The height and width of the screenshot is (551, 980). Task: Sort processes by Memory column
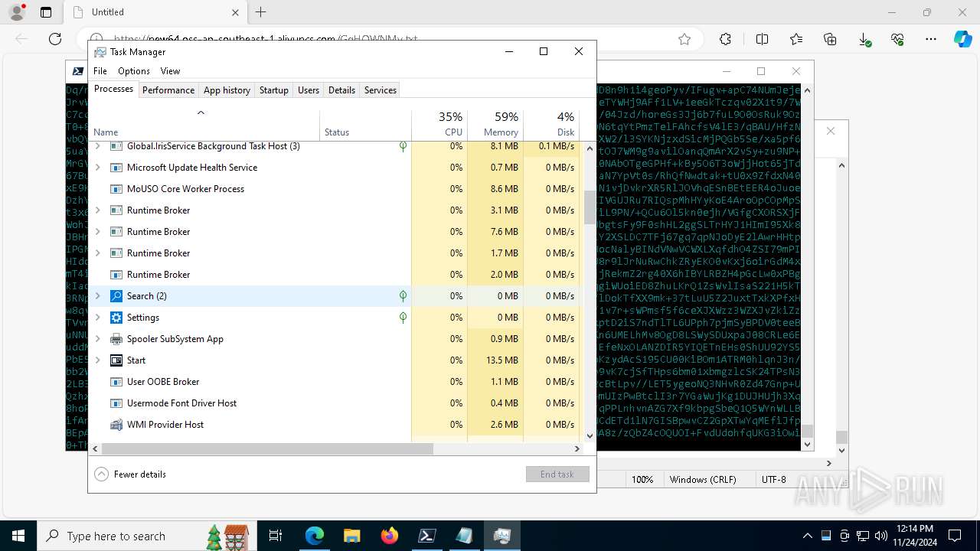click(x=495, y=125)
